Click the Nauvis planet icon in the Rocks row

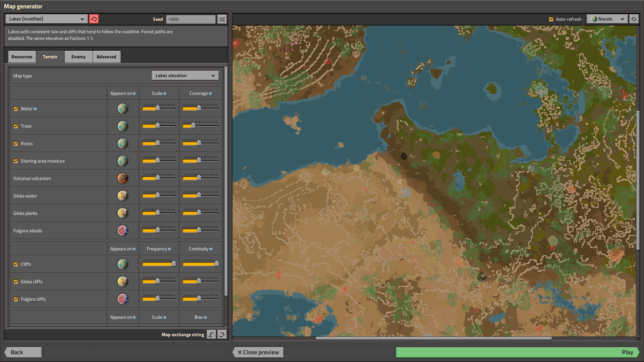pos(123,143)
